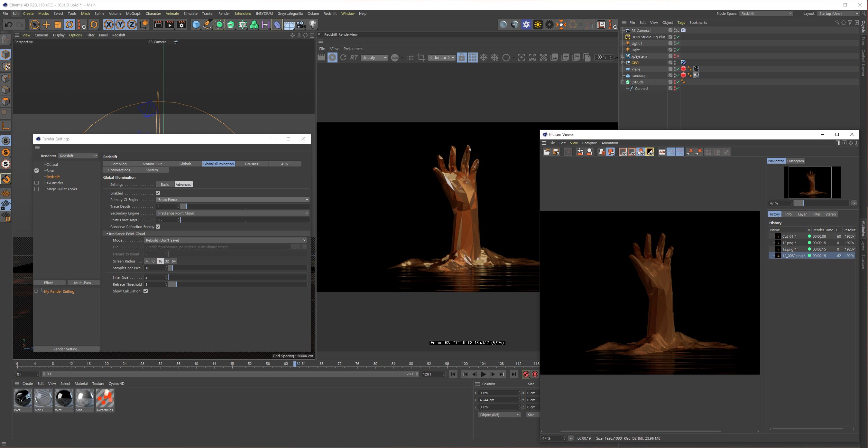Click AB compare icon in Picture Viewer
This screenshot has height=448, width=868.
(x=662, y=152)
